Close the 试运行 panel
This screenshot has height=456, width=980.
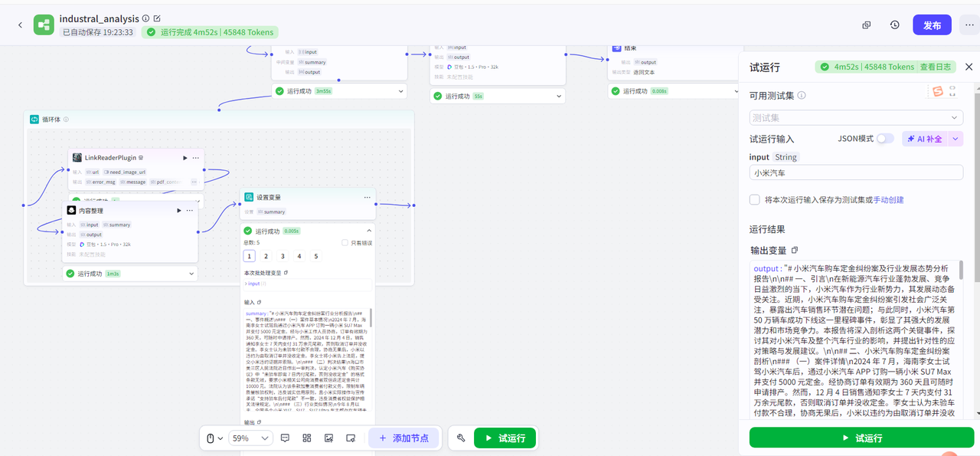tap(969, 67)
